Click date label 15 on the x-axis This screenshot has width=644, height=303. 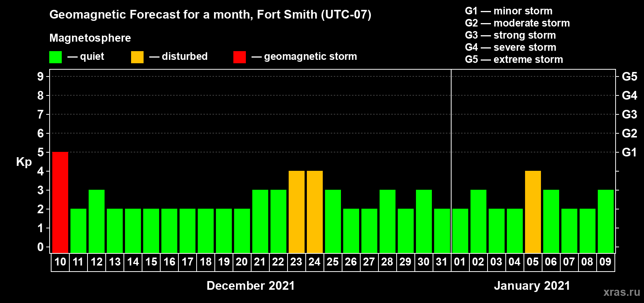(151, 262)
